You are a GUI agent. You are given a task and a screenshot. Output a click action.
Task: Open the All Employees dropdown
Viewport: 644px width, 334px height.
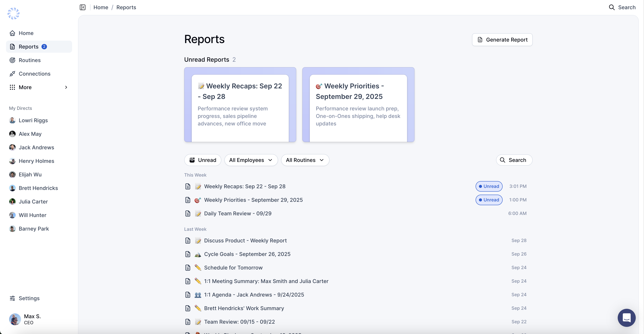pos(251,160)
